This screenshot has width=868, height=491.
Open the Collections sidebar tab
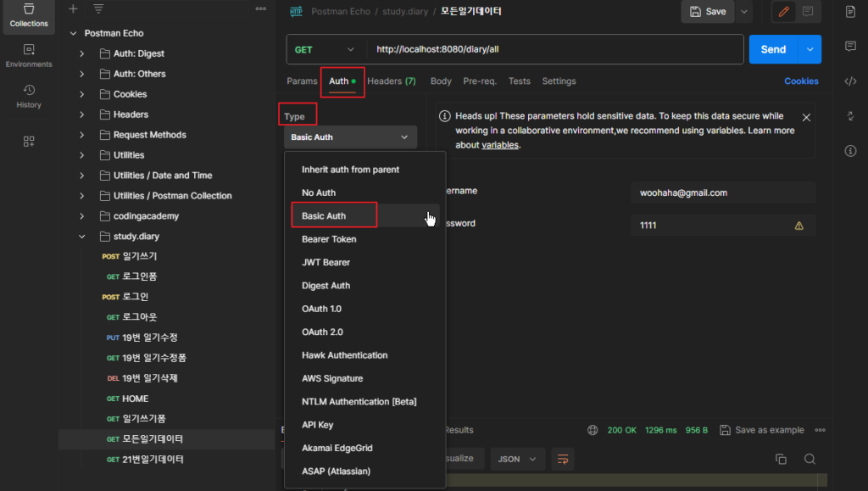[29, 15]
